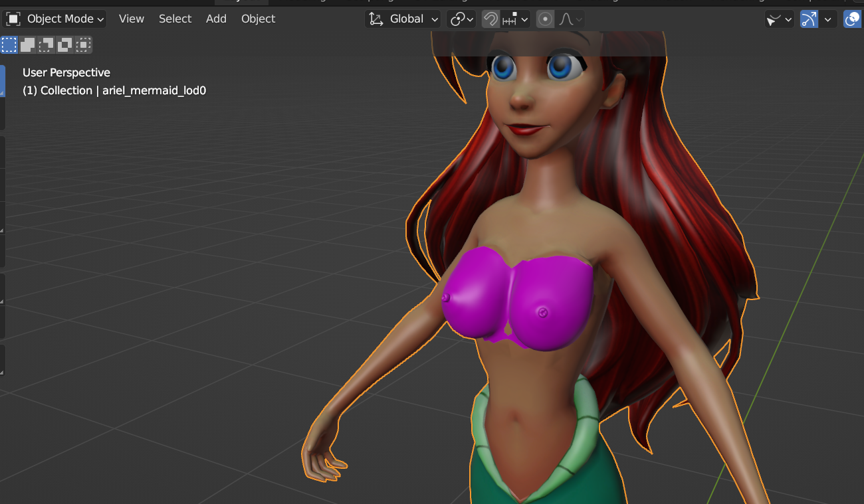Choose the Subtract Selection mode icon

coord(47,45)
